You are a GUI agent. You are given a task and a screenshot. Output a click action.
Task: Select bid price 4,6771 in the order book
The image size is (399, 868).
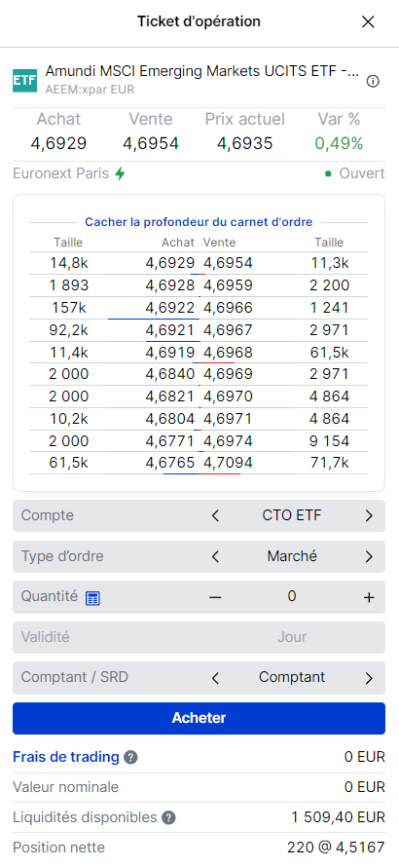click(170, 440)
